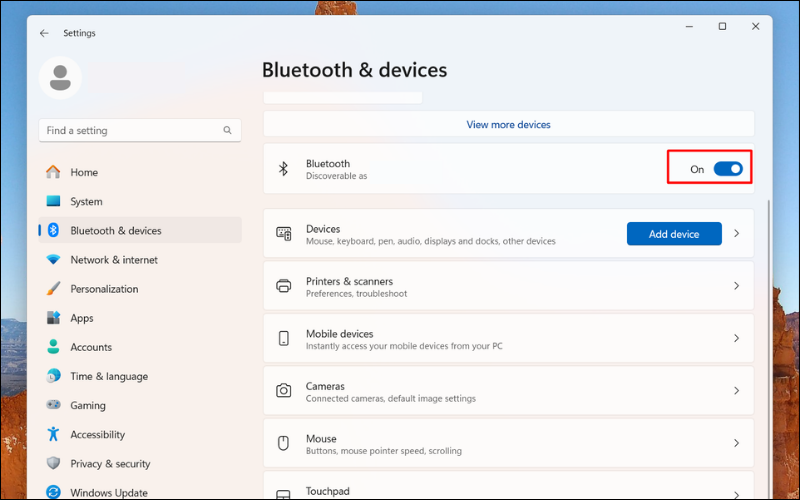Open Cameras row chevron
This screenshot has height=500, width=800.
pos(736,390)
